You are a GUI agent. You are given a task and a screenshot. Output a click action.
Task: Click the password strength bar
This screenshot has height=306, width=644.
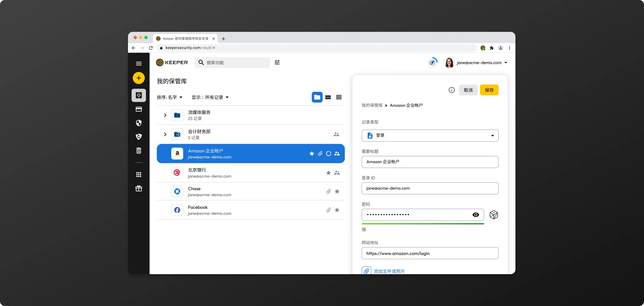[x=423, y=224]
